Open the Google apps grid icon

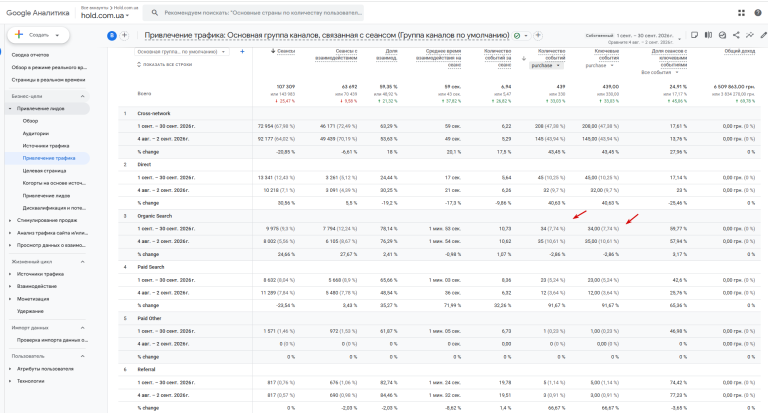coord(741,13)
